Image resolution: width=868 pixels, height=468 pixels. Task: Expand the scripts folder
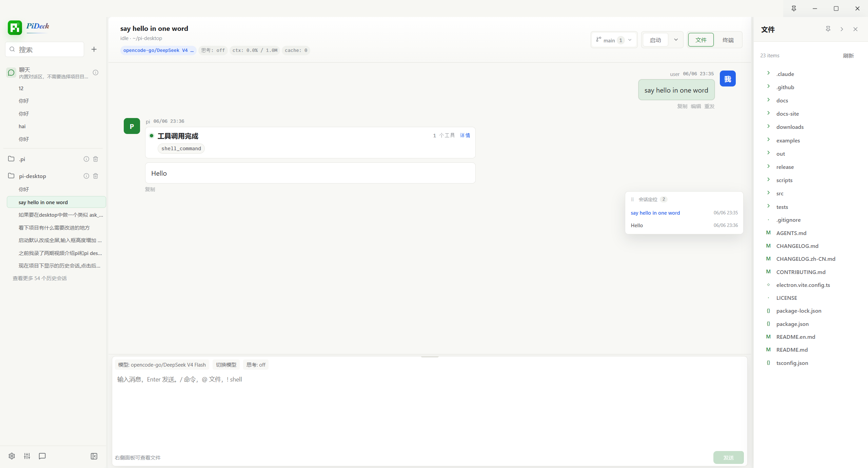769,179
